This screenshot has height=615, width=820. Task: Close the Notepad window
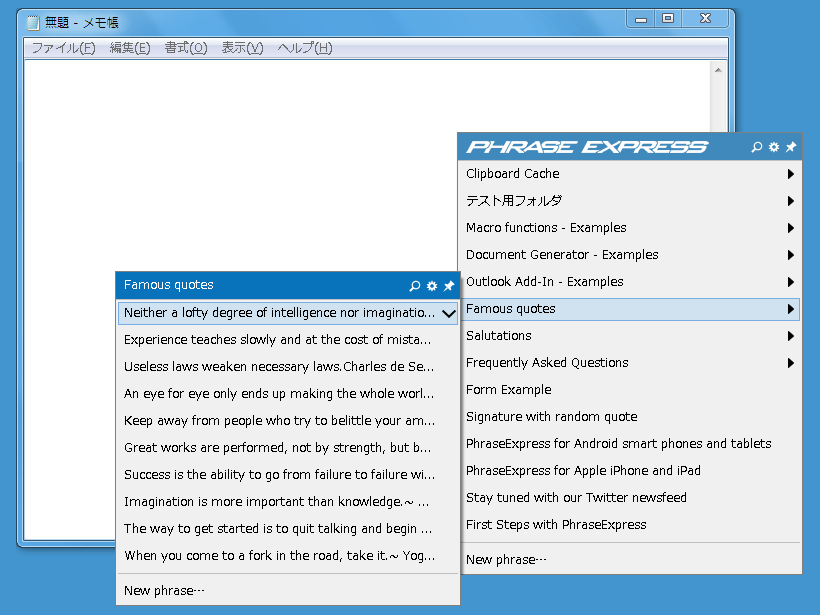705,19
